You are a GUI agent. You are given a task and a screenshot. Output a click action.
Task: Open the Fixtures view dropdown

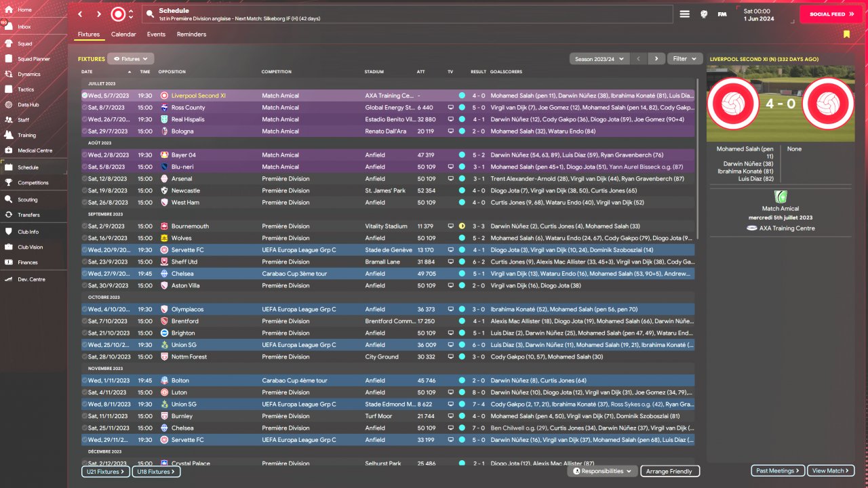(x=131, y=59)
